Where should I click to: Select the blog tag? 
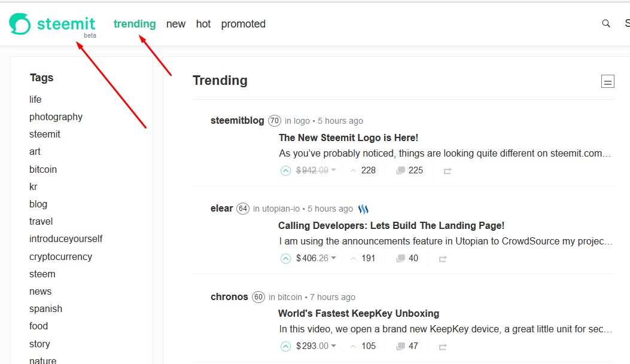tap(38, 204)
